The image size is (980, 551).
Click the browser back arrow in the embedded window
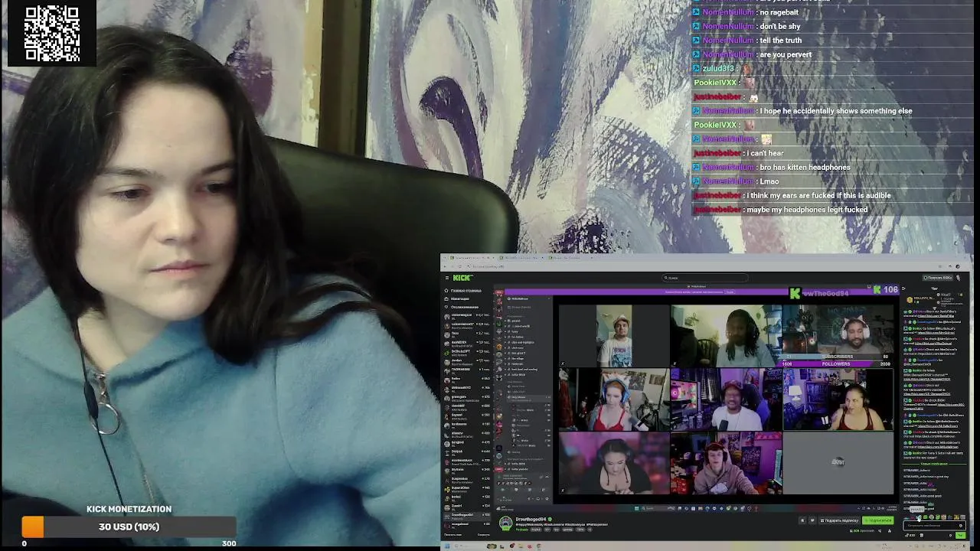coord(445,266)
